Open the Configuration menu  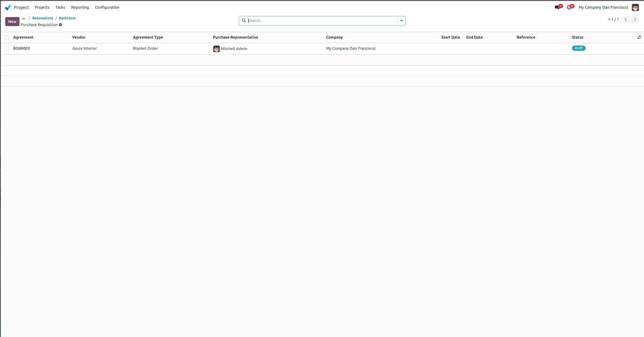[x=107, y=7]
